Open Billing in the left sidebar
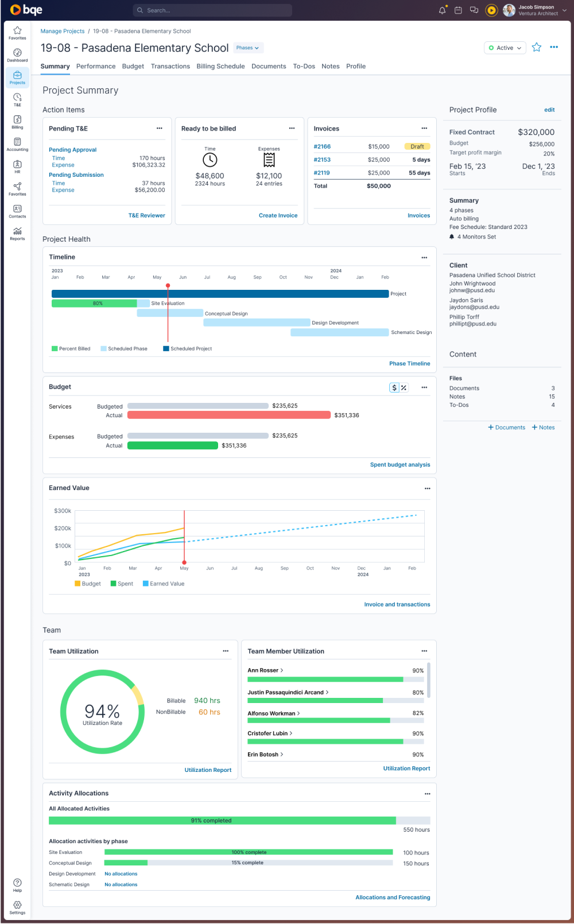The image size is (574, 924). [17, 122]
